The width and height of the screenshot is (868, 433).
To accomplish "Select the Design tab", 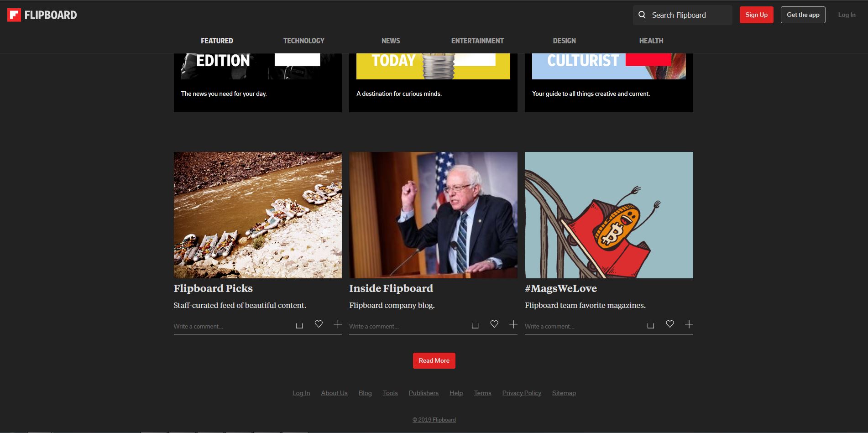I will pos(565,41).
